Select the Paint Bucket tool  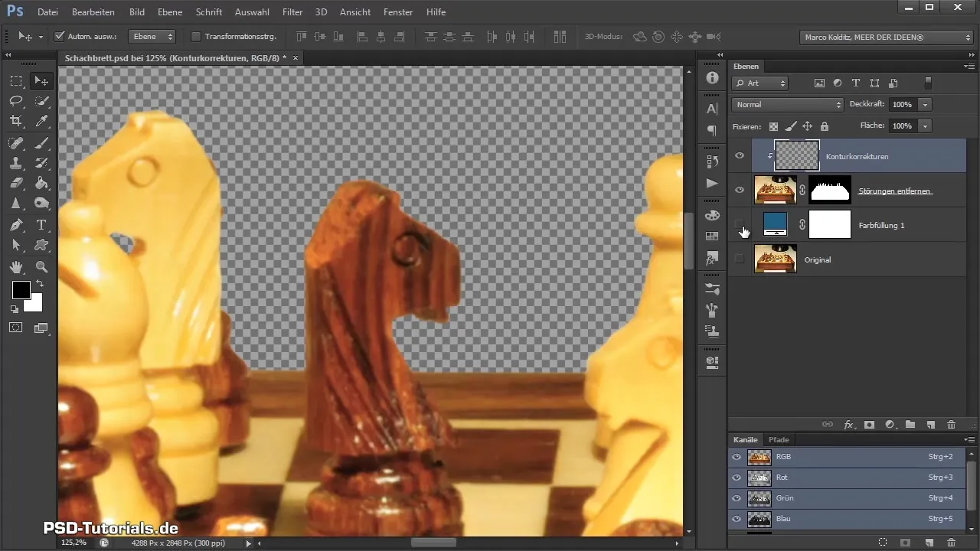coord(41,183)
